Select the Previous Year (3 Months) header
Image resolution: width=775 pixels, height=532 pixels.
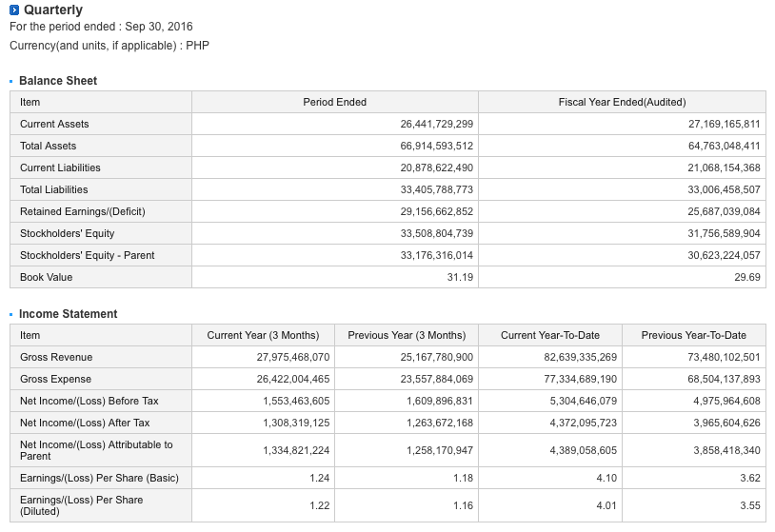pos(407,335)
